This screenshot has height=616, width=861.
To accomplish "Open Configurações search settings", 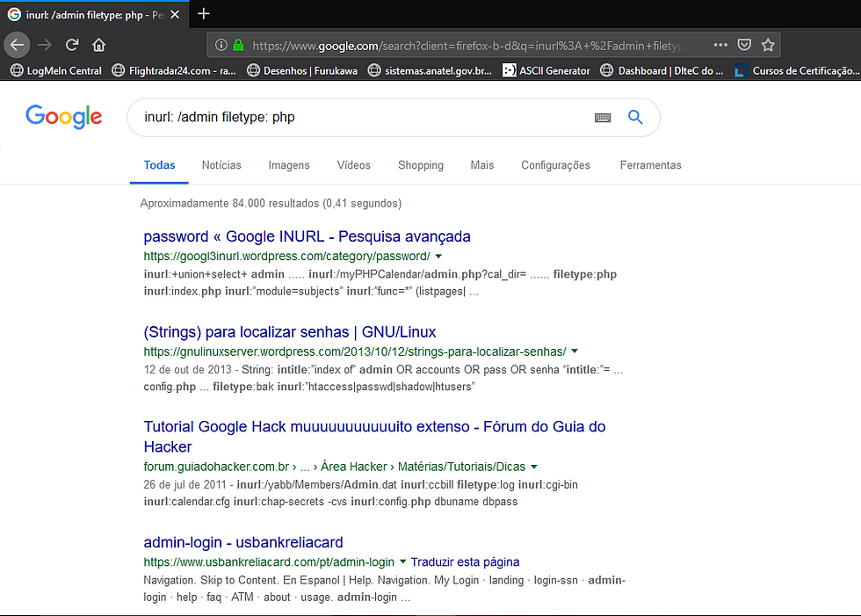I will [555, 165].
